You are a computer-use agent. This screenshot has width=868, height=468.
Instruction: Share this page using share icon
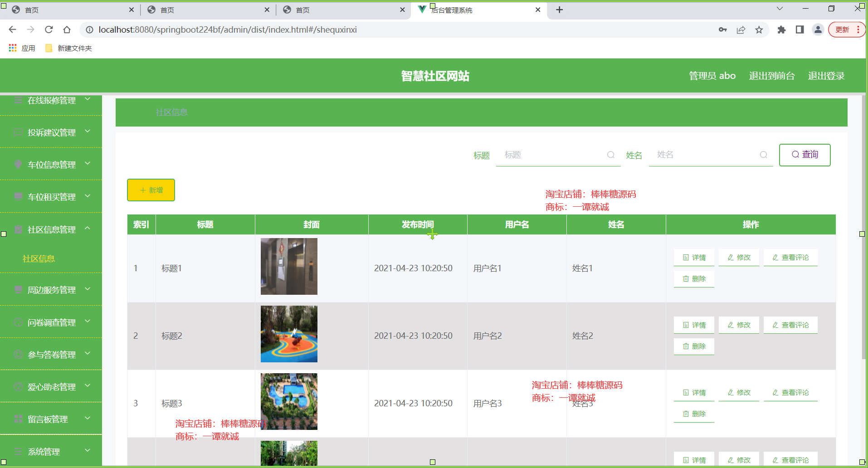coord(741,29)
